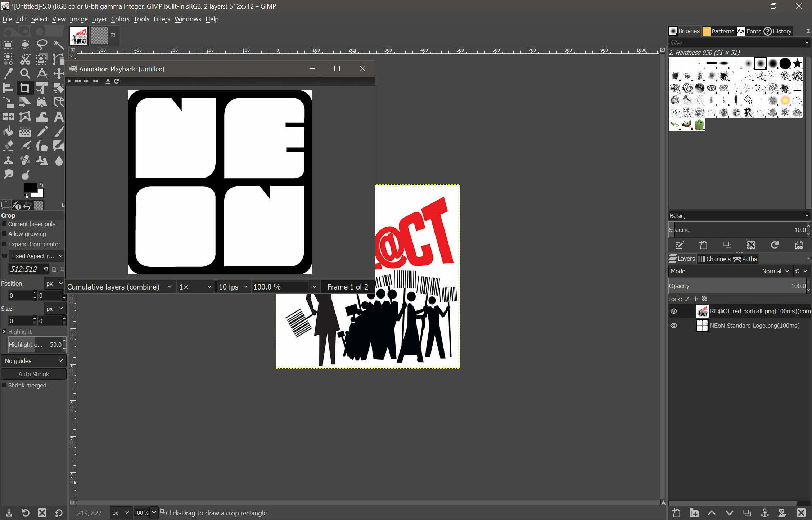Select the Rectangle Select tool
Image resolution: width=812 pixels, height=520 pixels.
(x=8, y=45)
